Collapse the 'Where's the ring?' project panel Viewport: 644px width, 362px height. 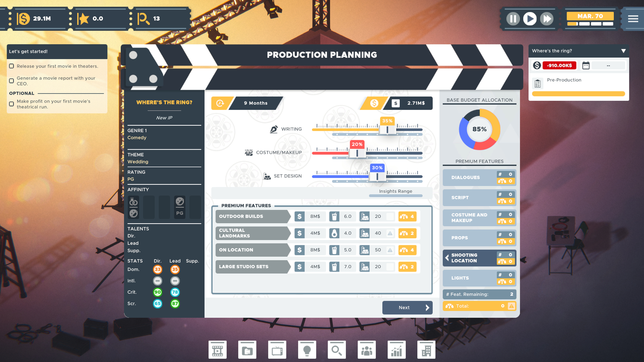pos(623,51)
